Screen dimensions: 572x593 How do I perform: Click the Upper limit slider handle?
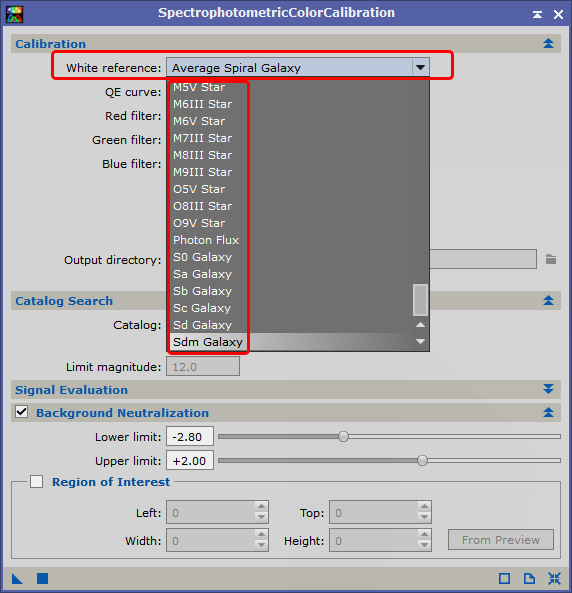coord(422,461)
